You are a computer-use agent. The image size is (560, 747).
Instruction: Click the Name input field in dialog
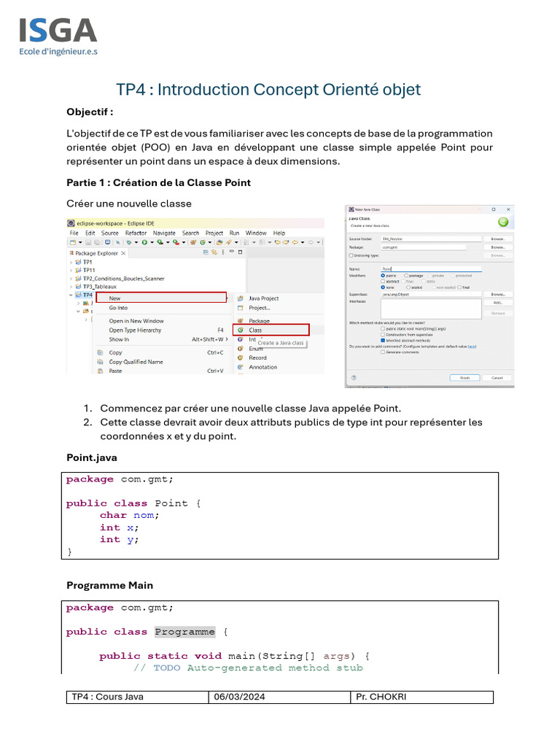(431, 268)
